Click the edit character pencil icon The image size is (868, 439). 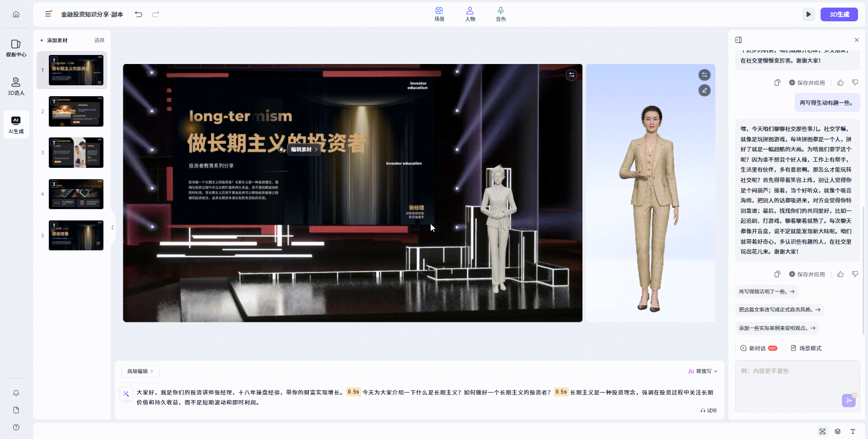[704, 90]
